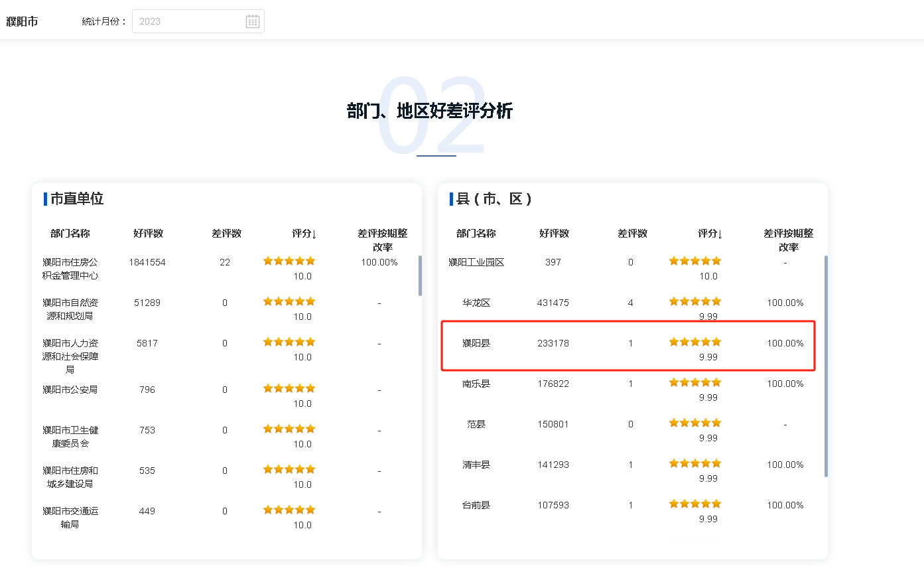Select 濮阳市住房和城乡建设局 name
The width and height of the screenshot is (924, 588).
coord(70,477)
